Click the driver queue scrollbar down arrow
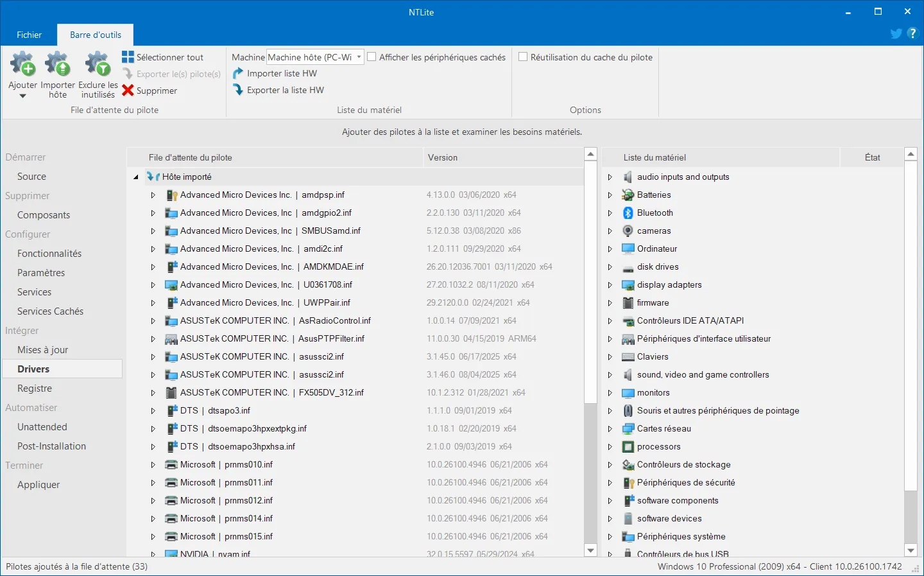The height and width of the screenshot is (576, 924). [x=591, y=550]
